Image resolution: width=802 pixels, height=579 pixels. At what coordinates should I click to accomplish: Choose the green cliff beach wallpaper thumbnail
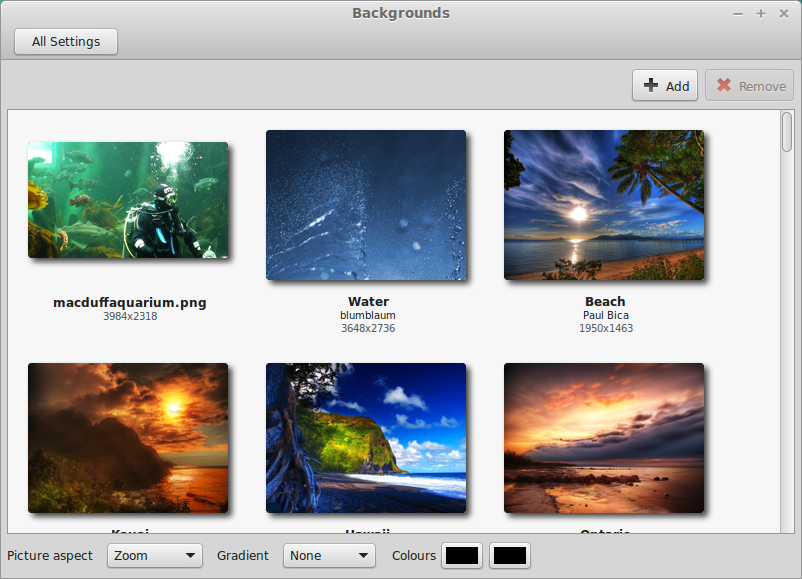pos(366,438)
